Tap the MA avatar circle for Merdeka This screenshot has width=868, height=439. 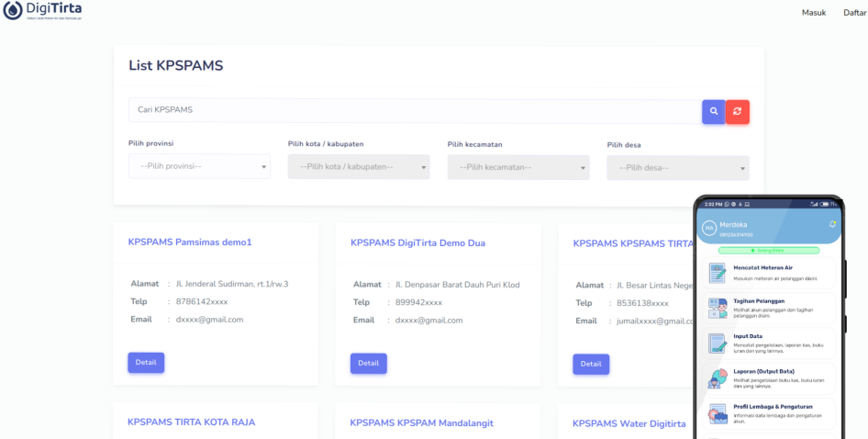pyautogui.click(x=708, y=227)
